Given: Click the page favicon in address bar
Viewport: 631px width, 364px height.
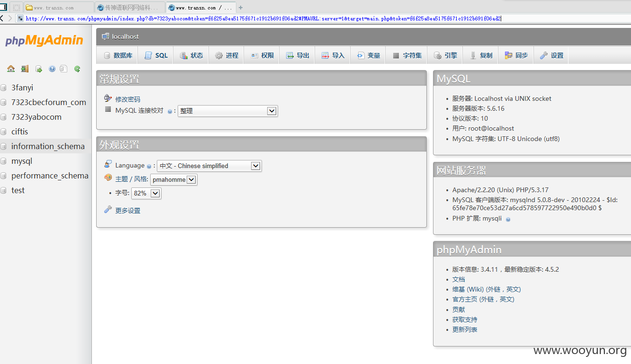Looking at the screenshot, I should [20, 18].
